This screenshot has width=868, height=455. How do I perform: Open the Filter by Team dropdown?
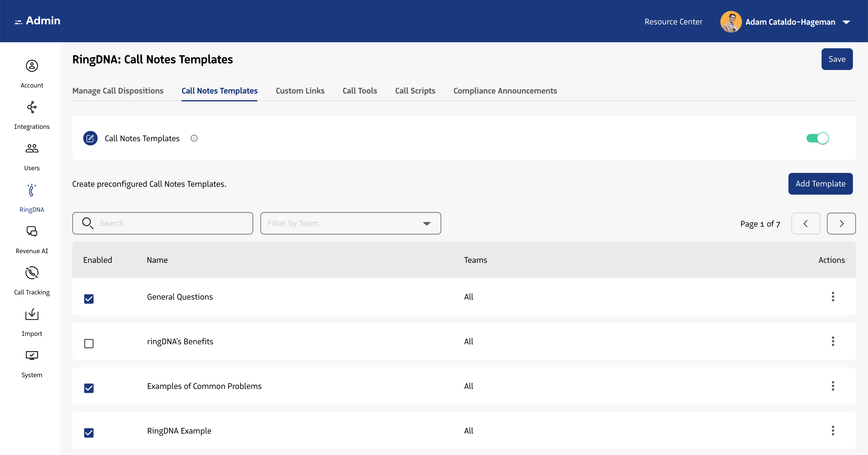pyautogui.click(x=351, y=223)
